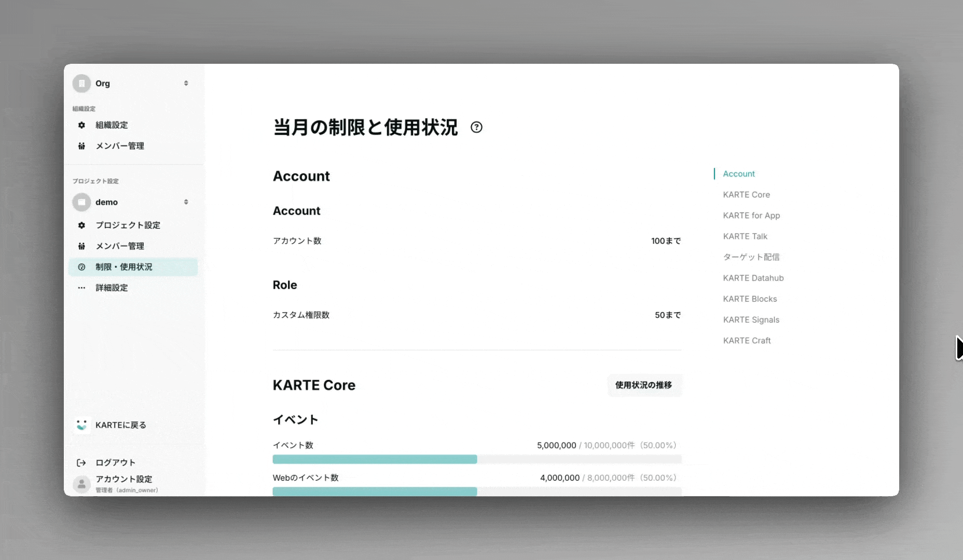Click the 50まで limit value
The height and width of the screenshot is (560, 963).
668,315
